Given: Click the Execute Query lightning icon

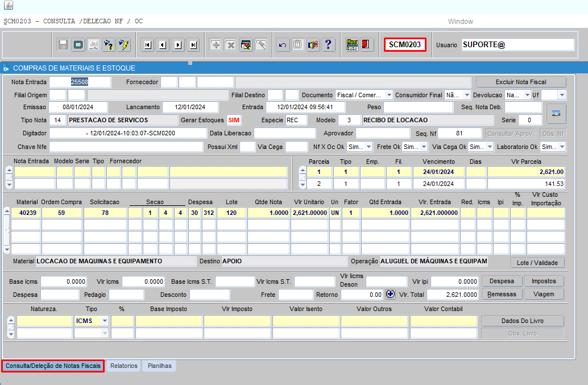Looking at the screenshot, I should (124, 45).
